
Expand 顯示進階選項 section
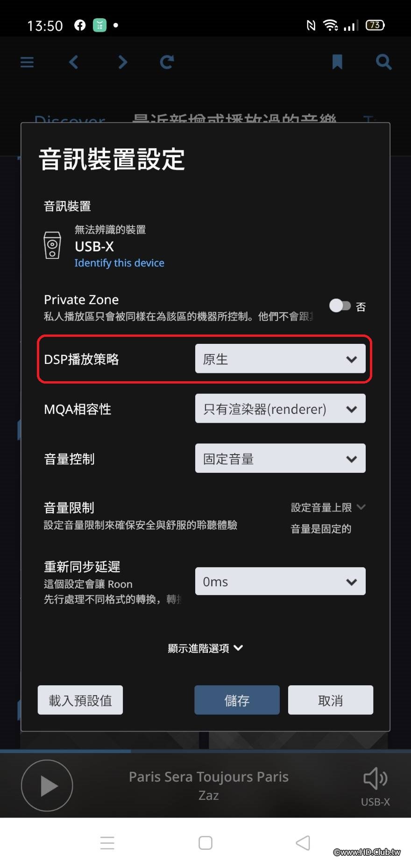(205, 648)
